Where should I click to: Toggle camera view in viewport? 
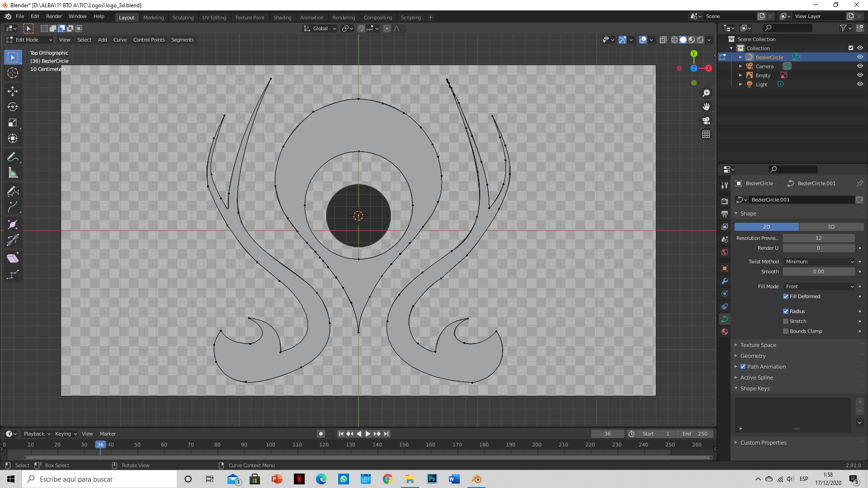706,121
